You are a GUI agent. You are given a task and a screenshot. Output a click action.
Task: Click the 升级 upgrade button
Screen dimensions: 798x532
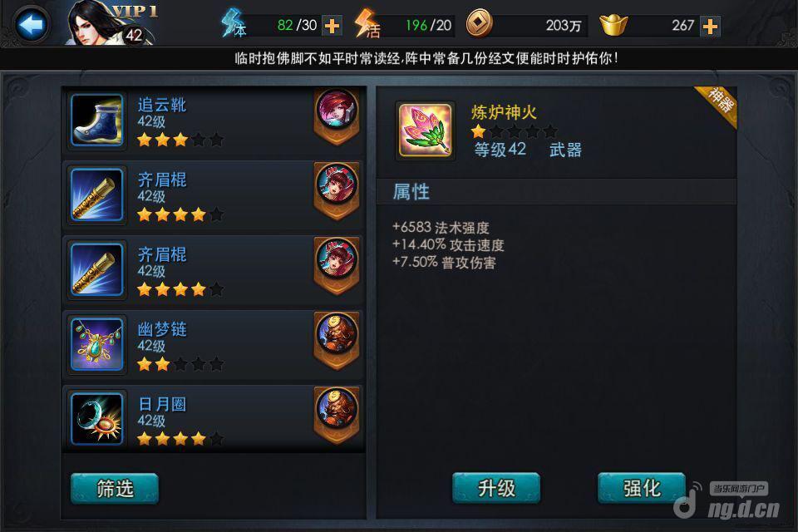(x=496, y=488)
